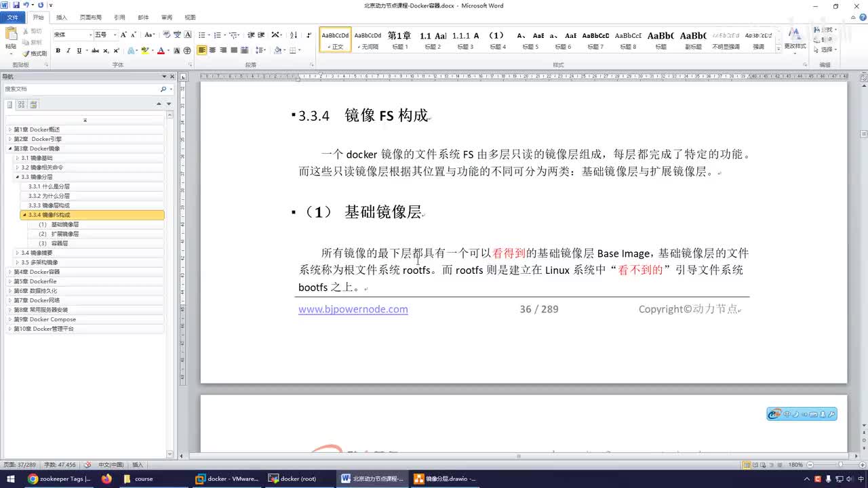Collapse 第3章 Docker镜像 tree node
Viewport: 868px width, 488px height.
click(x=9, y=148)
